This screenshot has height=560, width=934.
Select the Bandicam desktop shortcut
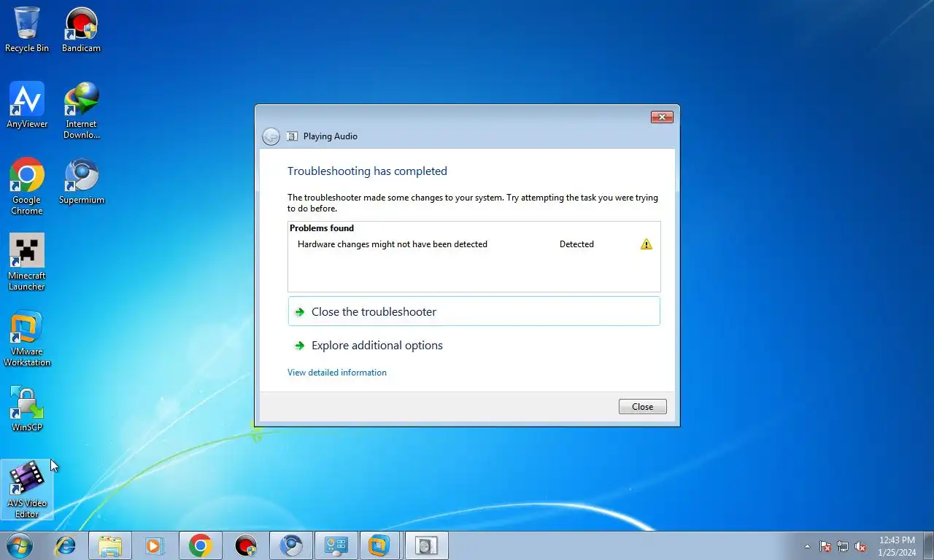click(81, 30)
